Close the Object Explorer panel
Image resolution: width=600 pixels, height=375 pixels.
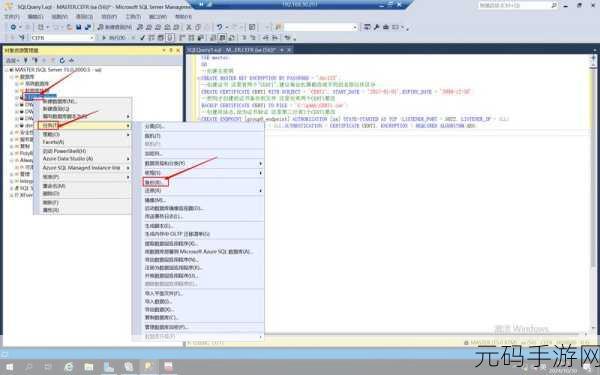[x=178, y=50]
